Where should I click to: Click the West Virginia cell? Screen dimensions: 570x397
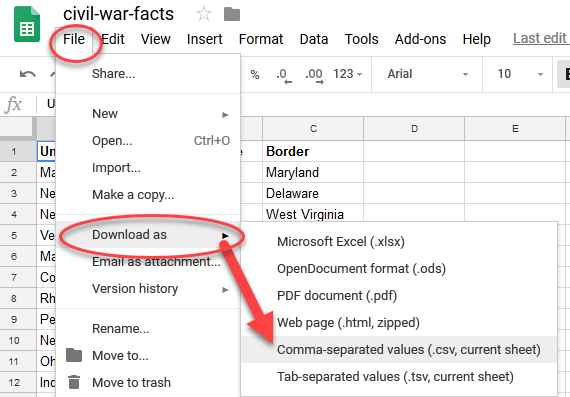[x=313, y=214]
